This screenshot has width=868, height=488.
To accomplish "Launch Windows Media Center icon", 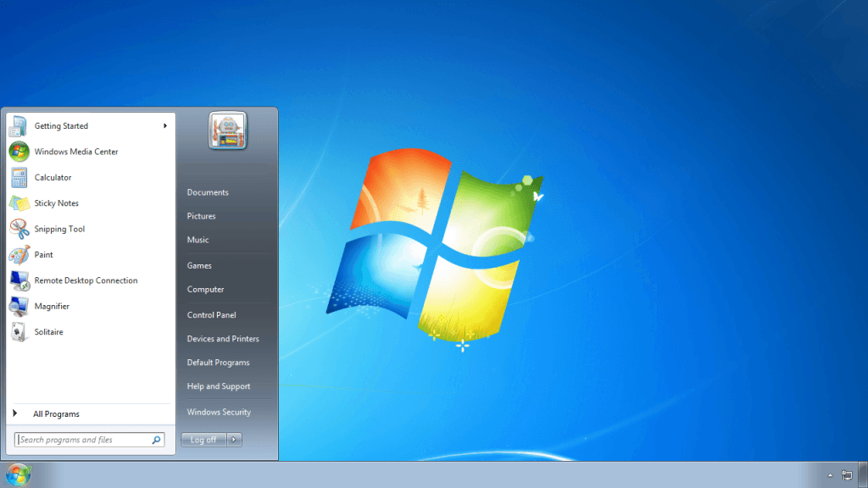I will [x=19, y=152].
